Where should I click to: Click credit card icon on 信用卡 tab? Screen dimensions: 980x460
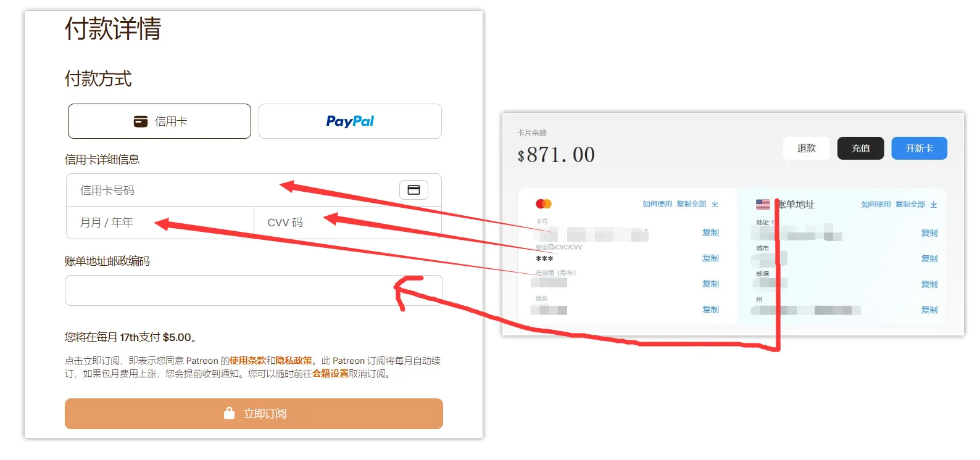[x=141, y=121]
